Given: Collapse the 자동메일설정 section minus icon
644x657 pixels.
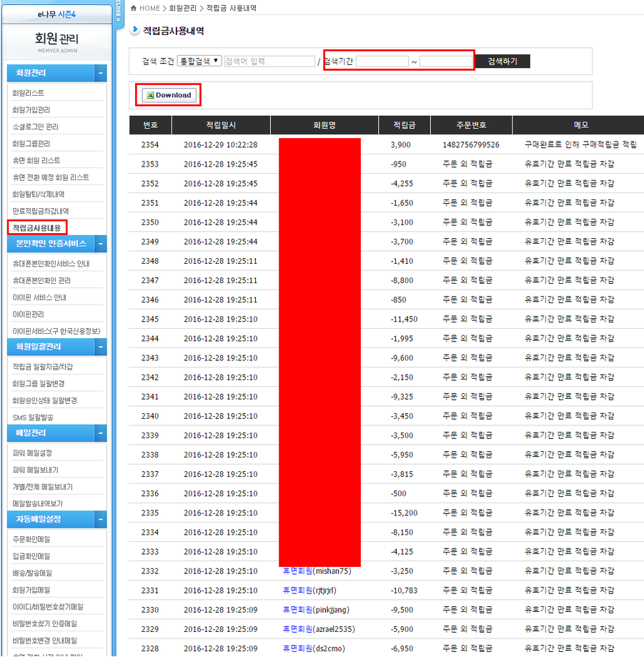Looking at the screenshot, I should (101, 518).
